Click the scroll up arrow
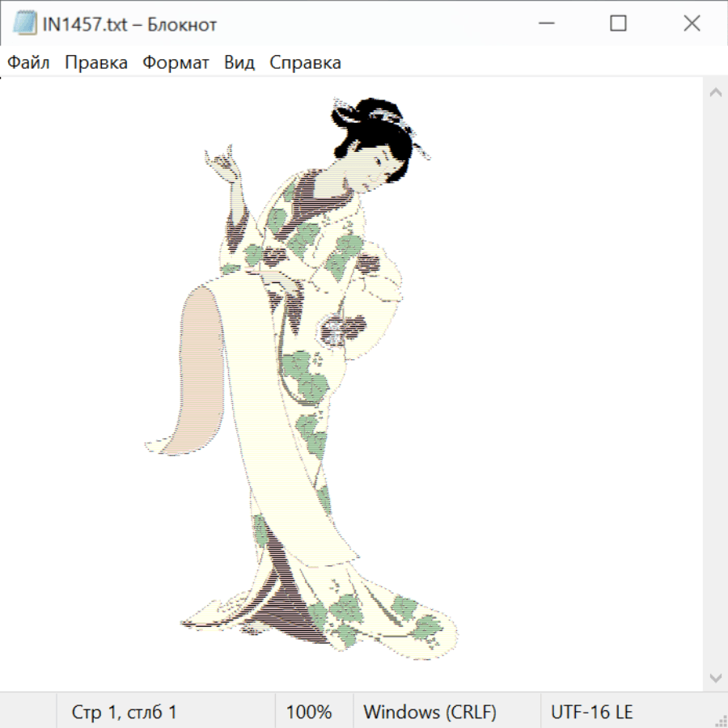The image size is (728, 728). [x=715, y=93]
